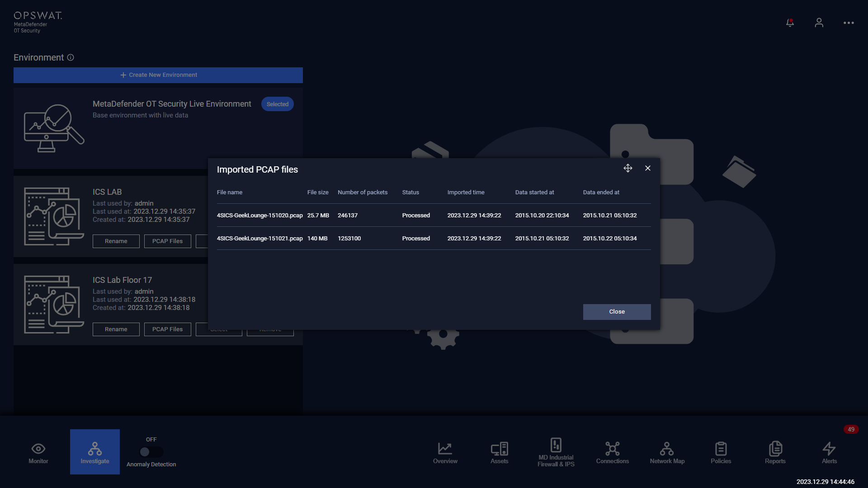Click the Data ended at column header
868x488 pixels.
(601, 192)
